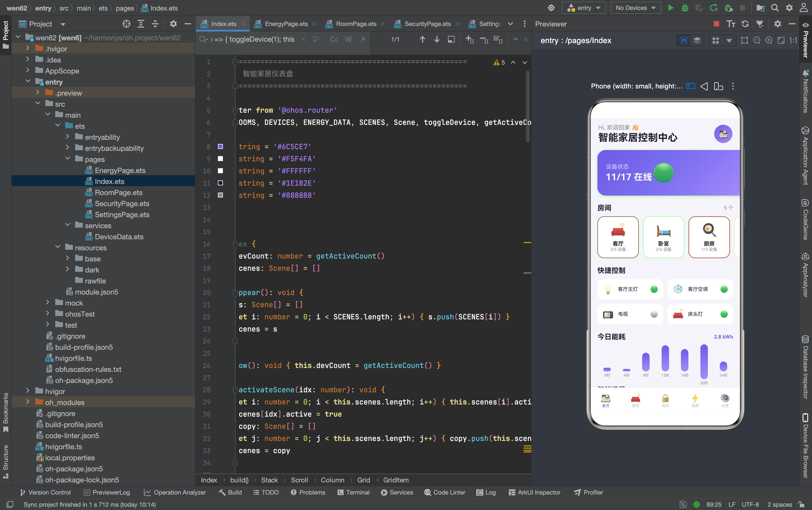Tap 能耗 tab in preview bottom bar
Viewport: 812px width, 510px height.
[x=695, y=400]
